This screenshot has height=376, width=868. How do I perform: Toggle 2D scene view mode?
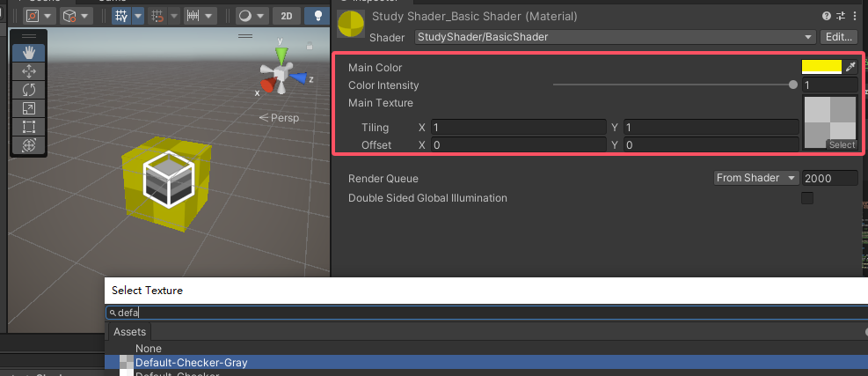(x=285, y=16)
